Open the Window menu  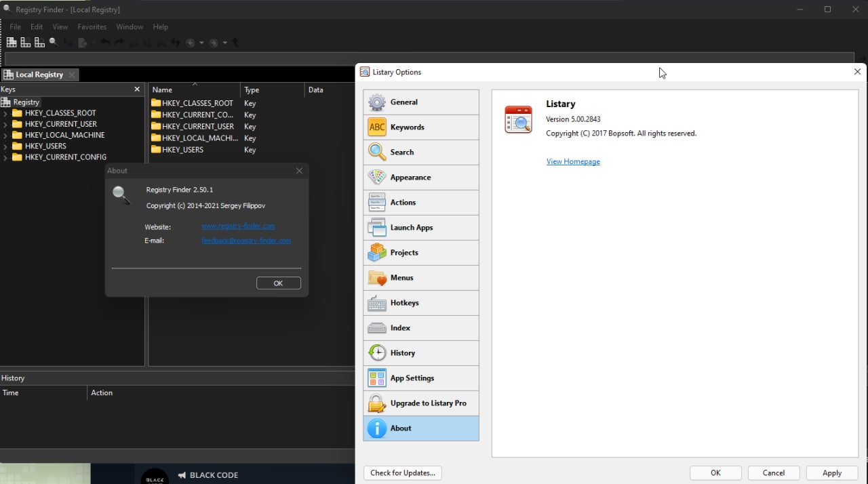point(130,27)
